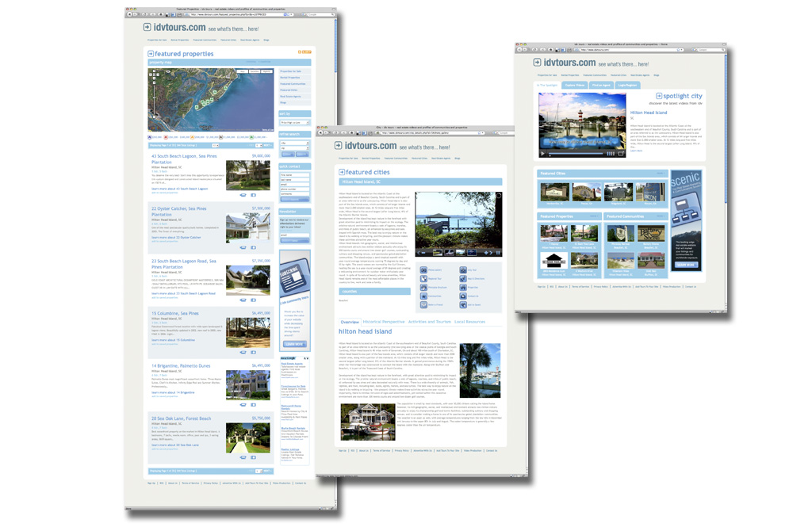The width and height of the screenshot is (812, 531).
Task: Select the Explore Videos tab on home page
Action: [575, 85]
